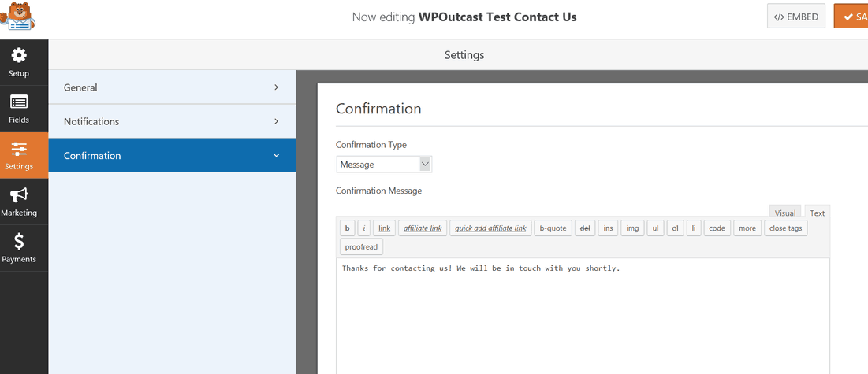
Task: Open the Fields list icon panel
Action: click(19, 109)
